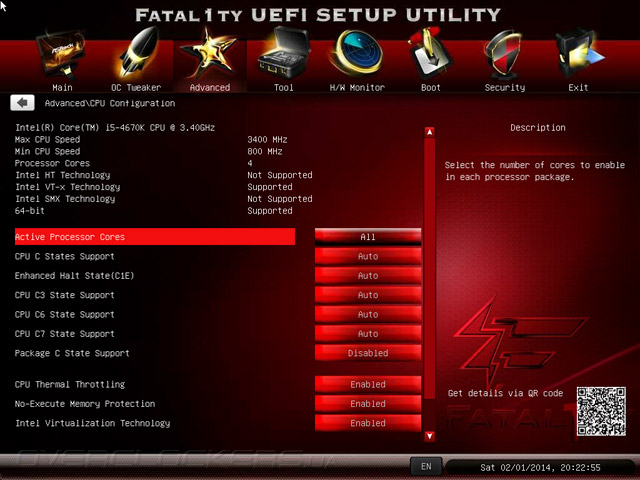Open Enhanced Halt State(C1E) Auto dropdown
Viewport: 640px width, 480px height.
368,276
